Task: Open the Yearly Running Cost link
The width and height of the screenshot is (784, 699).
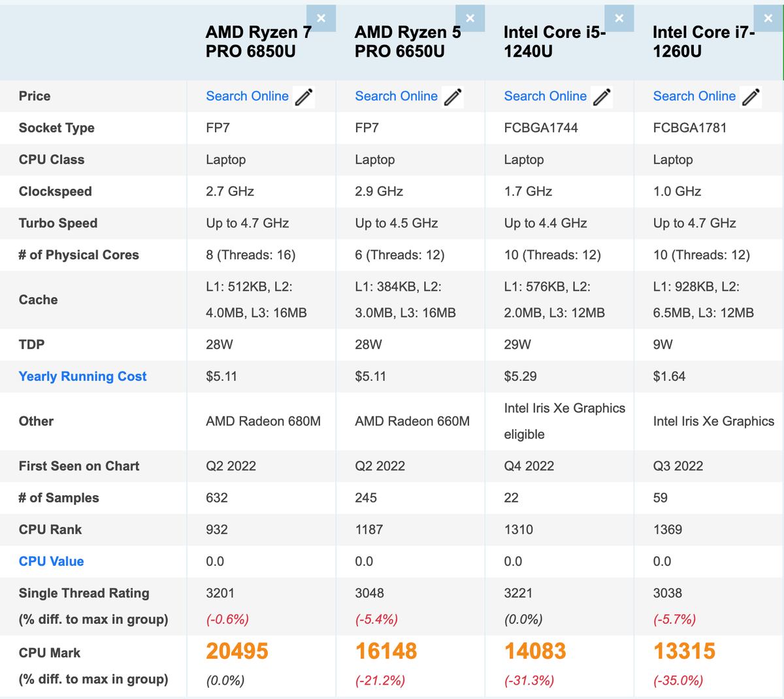Action: [x=82, y=376]
